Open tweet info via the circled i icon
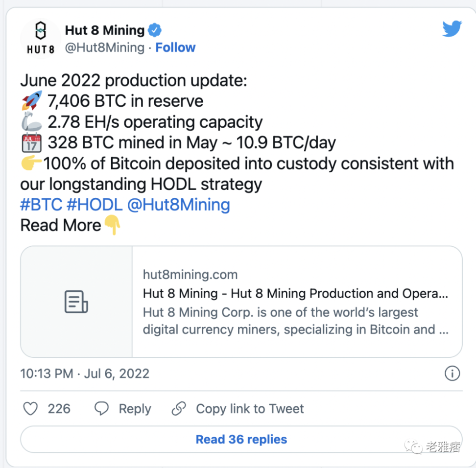The width and height of the screenshot is (476, 468). click(x=452, y=374)
